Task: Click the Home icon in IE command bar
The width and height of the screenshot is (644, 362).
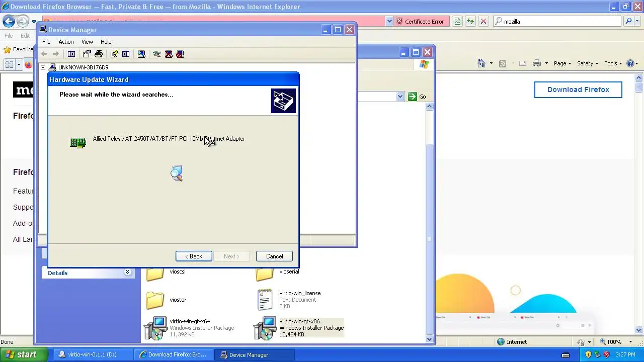Action: pyautogui.click(x=481, y=63)
